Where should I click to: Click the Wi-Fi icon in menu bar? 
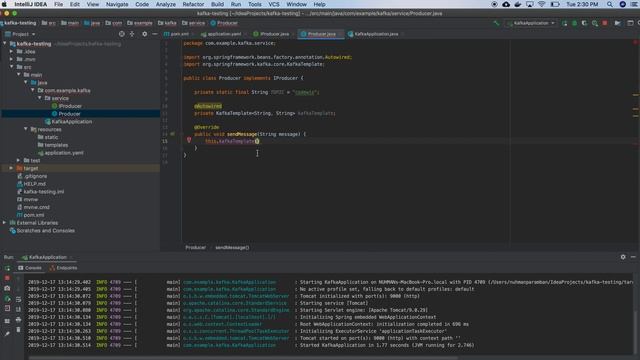[x=542, y=4]
